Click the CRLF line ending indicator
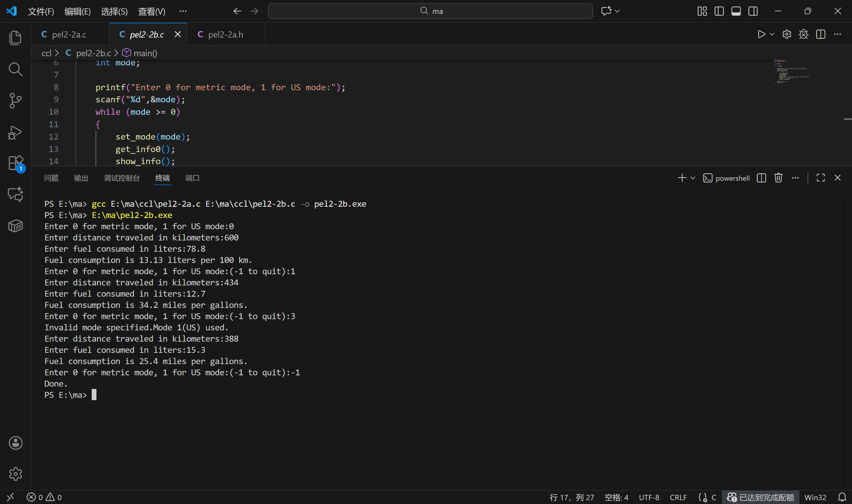The height and width of the screenshot is (504, 852). (x=678, y=497)
